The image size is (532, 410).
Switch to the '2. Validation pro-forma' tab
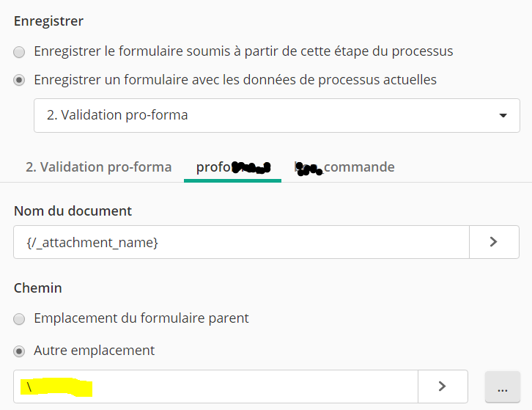[98, 166]
